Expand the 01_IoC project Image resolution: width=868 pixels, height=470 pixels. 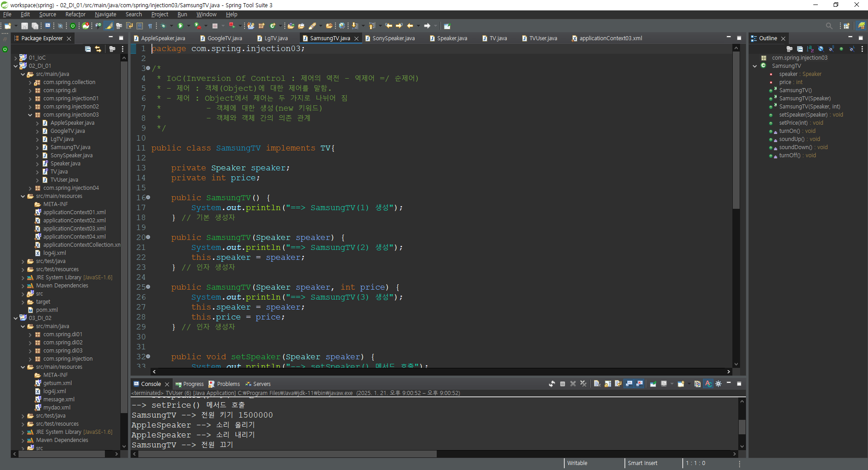16,58
